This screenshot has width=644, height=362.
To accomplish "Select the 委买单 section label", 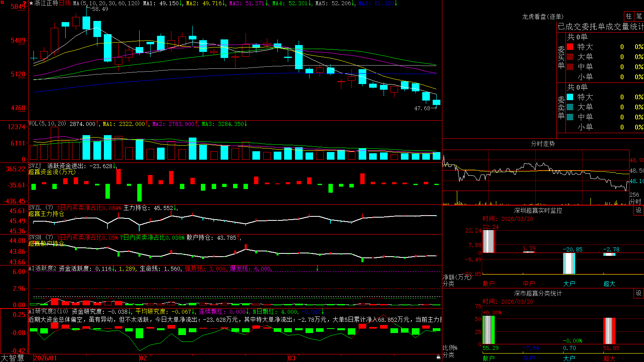I will click(x=561, y=58).
